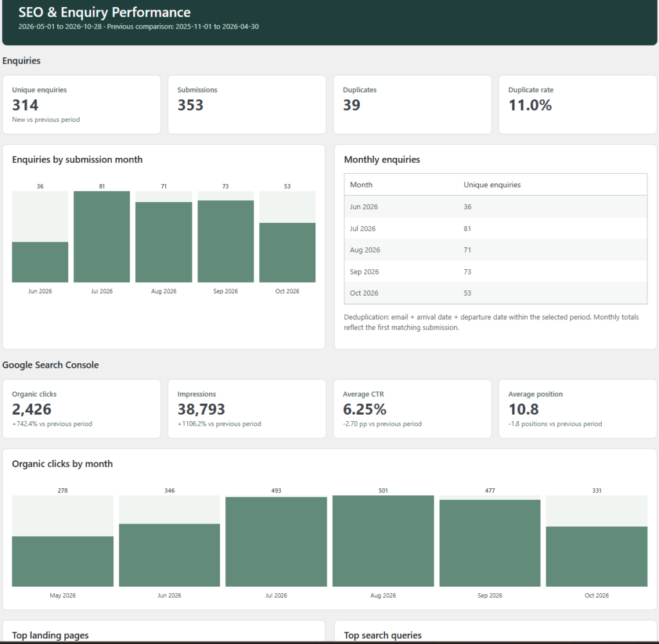Click the Oct 2026 table row
The width and height of the screenshot is (659, 644).
click(x=496, y=293)
